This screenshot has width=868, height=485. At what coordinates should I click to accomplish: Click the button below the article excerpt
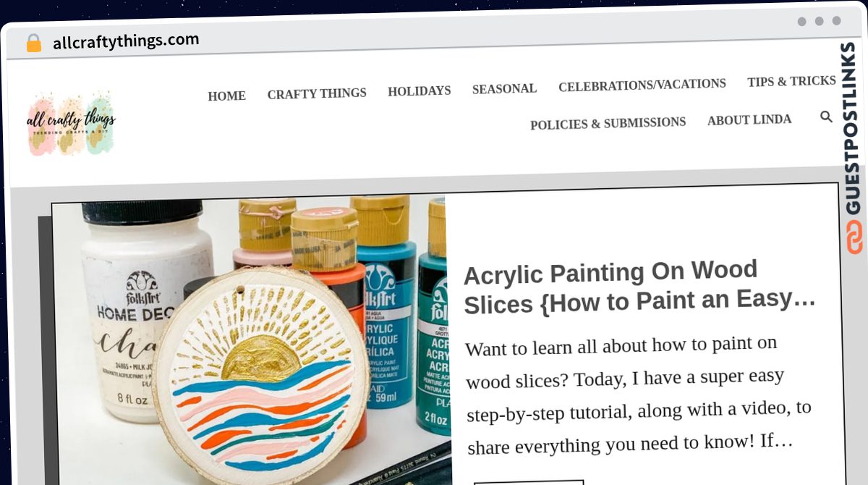point(529,481)
